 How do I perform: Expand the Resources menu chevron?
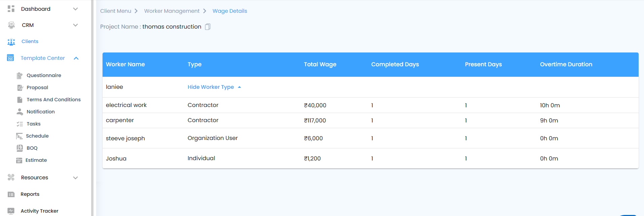(76, 178)
